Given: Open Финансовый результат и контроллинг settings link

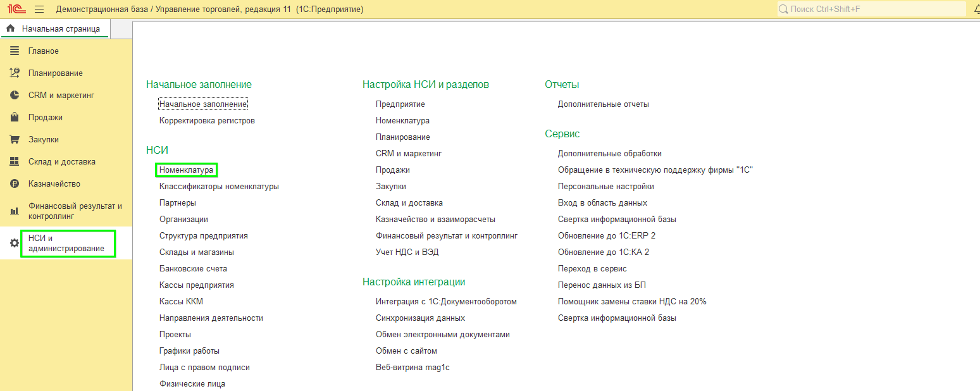Looking at the screenshot, I should click(x=447, y=235).
